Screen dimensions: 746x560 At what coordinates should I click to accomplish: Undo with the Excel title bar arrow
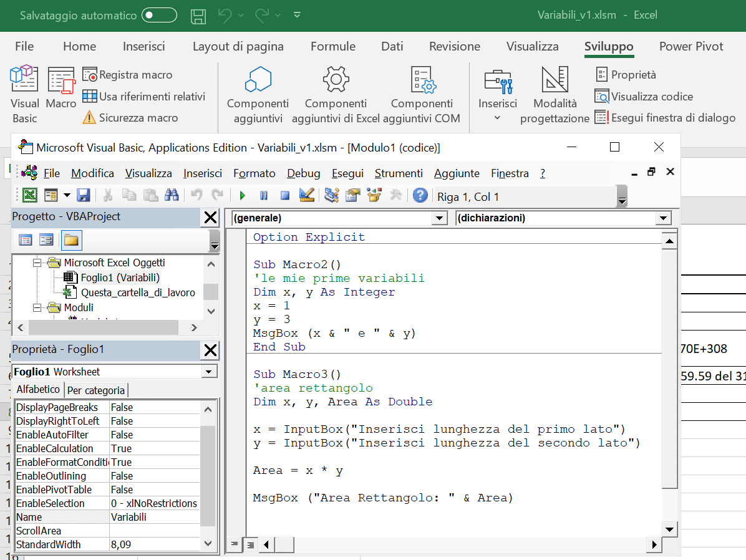(x=225, y=15)
